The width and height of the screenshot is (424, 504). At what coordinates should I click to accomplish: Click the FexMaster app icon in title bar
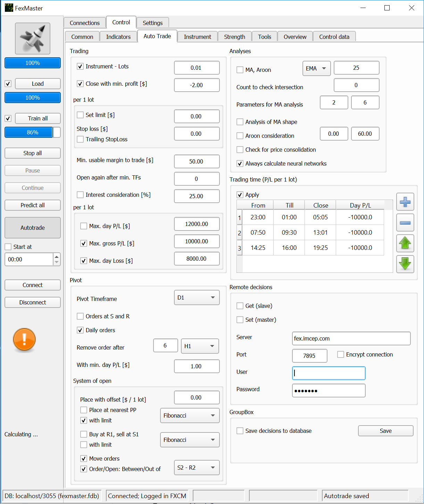click(x=9, y=8)
